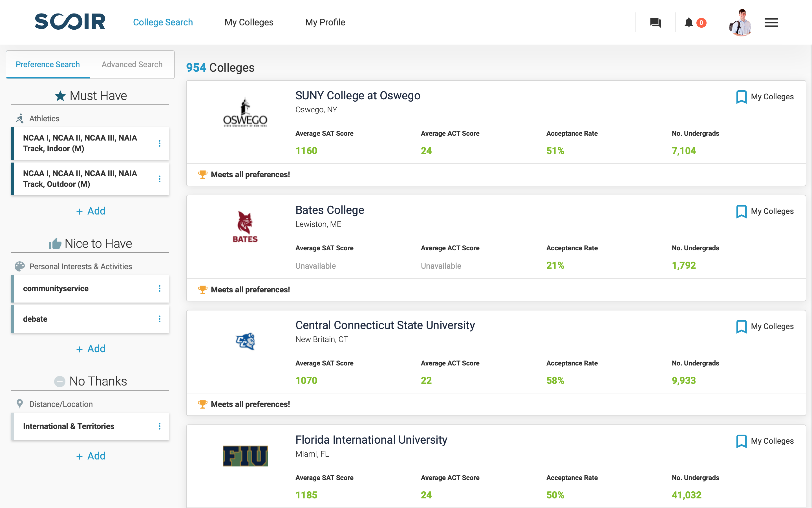Open Florida International University details
Screen dimensions: 812x508
[371, 440]
